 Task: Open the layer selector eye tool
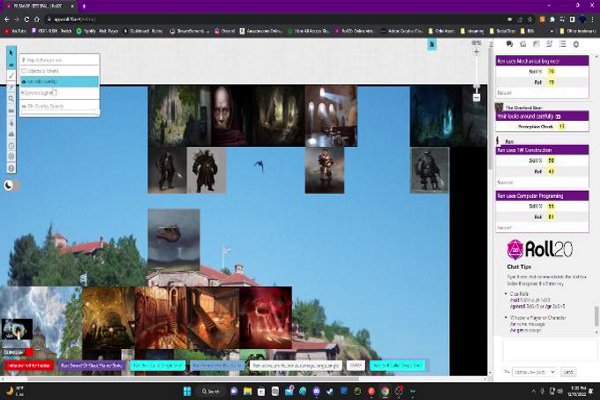tap(11, 65)
